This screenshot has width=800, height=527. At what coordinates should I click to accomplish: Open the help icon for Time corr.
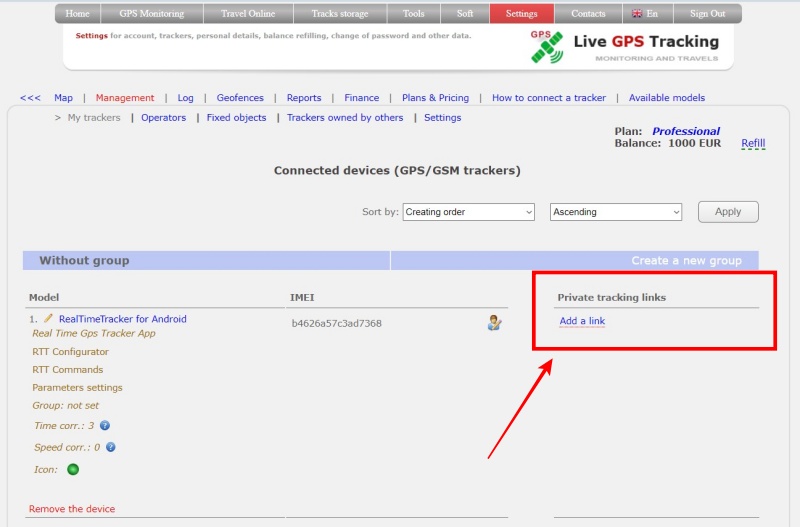105,426
